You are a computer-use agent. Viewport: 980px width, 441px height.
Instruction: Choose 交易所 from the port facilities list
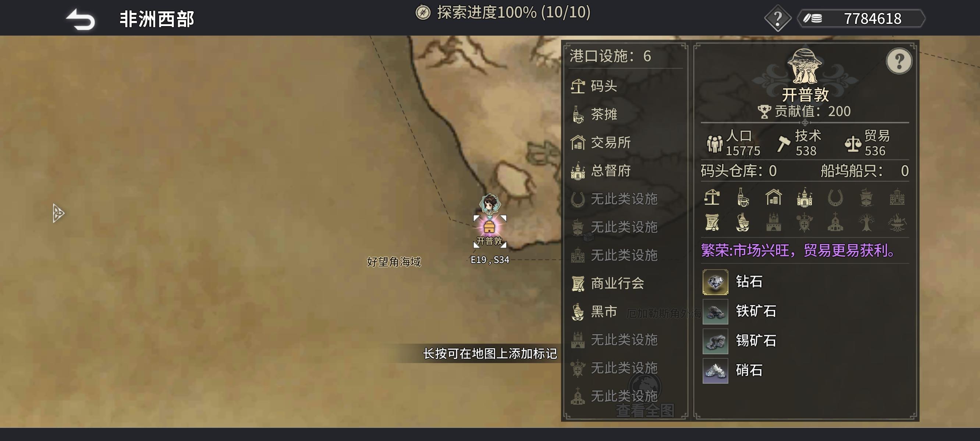626,142
